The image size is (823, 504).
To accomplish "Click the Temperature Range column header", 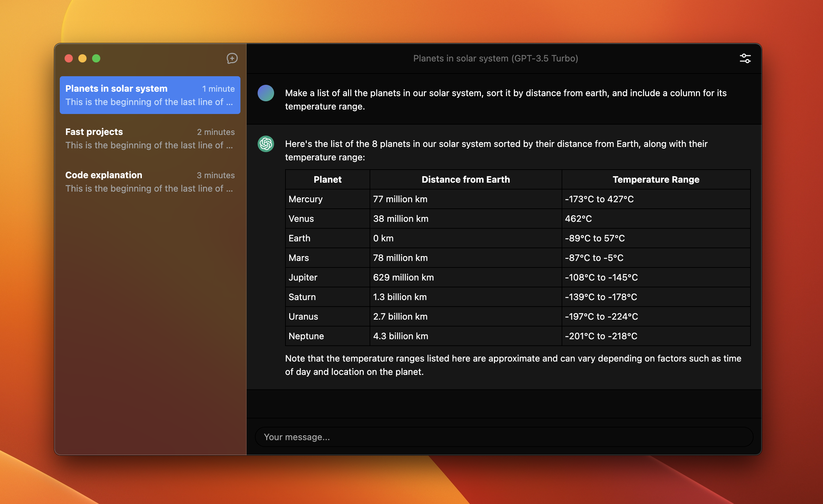I will [656, 180].
